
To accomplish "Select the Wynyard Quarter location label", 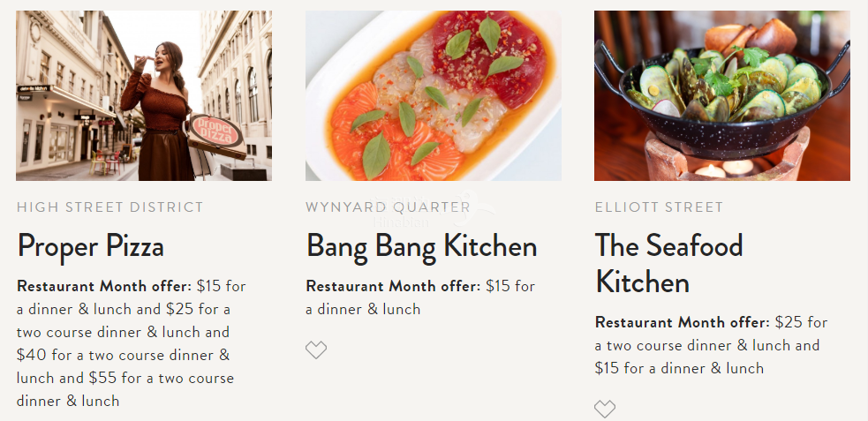I will tap(388, 207).
